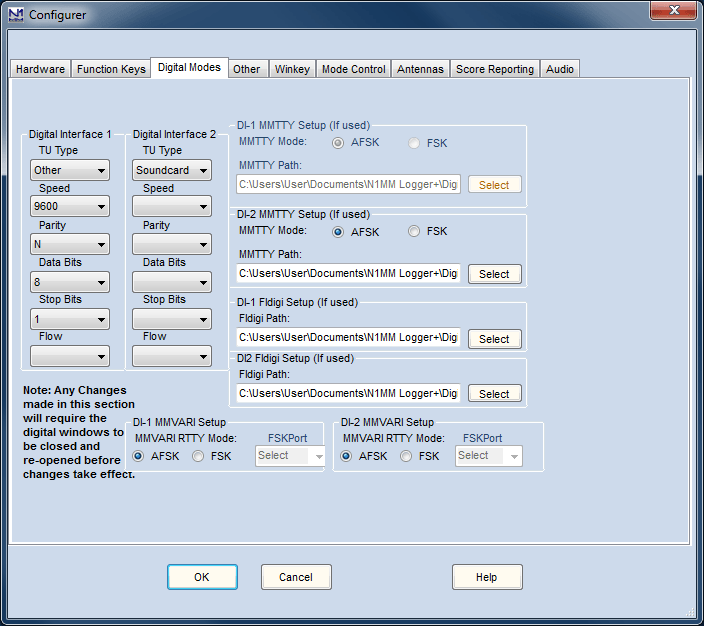Show the Score Reporting tab
The image size is (704, 626).
pos(495,69)
